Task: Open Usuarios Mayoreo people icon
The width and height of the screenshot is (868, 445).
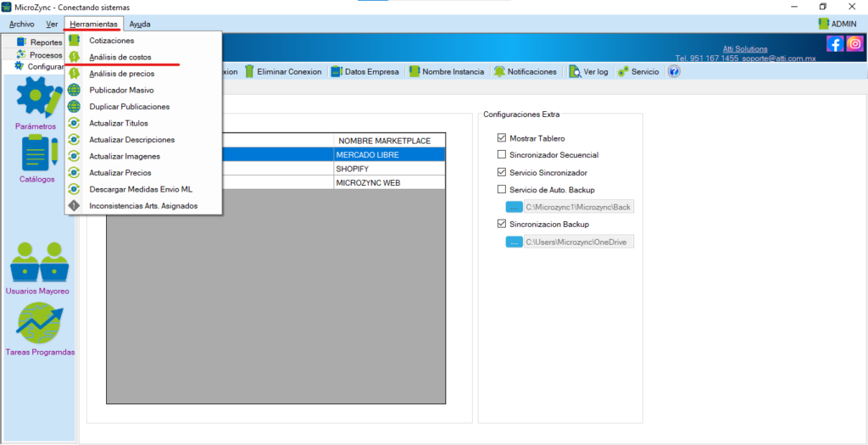Action: [x=39, y=262]
